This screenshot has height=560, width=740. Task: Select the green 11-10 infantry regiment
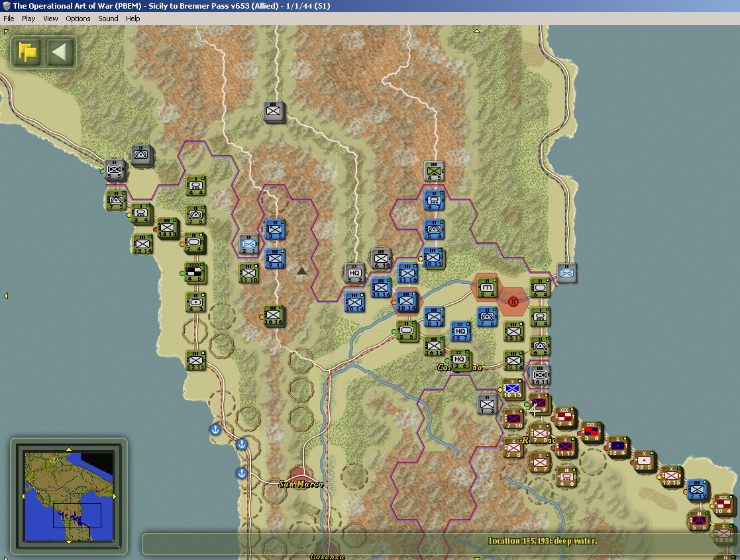tap(248, 273)
